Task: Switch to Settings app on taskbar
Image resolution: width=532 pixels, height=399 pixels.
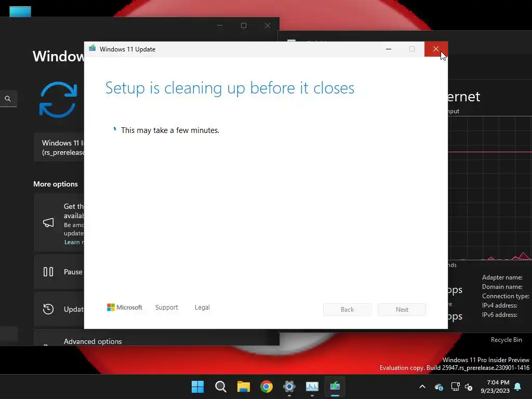Action: tap(289, 387)
